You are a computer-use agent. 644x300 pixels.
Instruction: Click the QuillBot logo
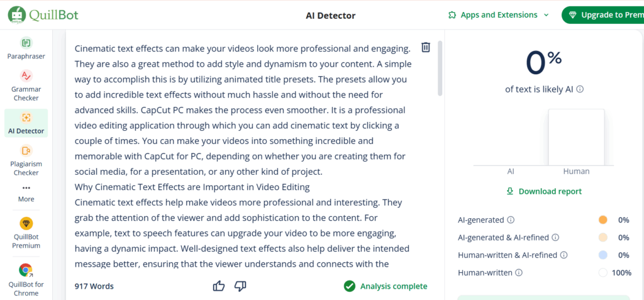tap(43, 15)
